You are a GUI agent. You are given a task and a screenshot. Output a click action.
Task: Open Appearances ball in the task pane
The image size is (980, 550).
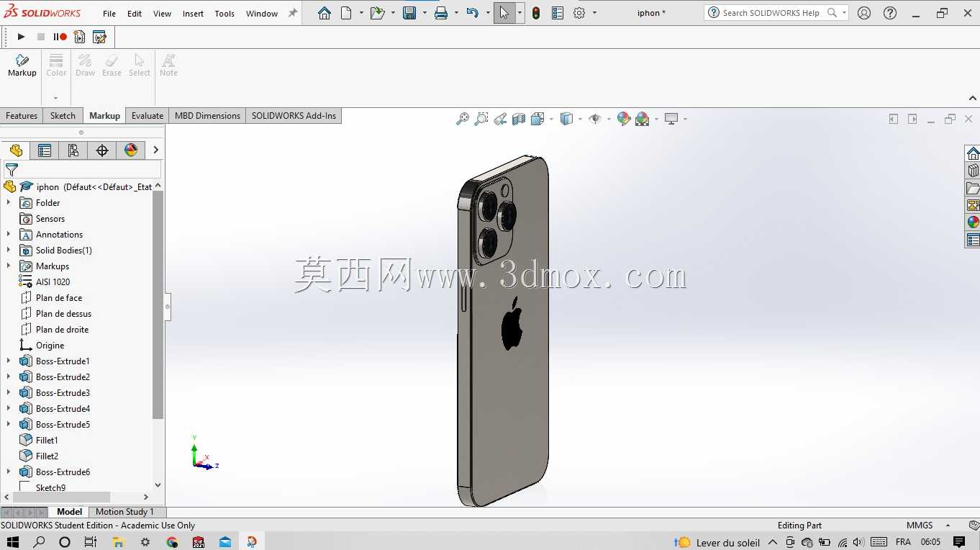point(973,222)
